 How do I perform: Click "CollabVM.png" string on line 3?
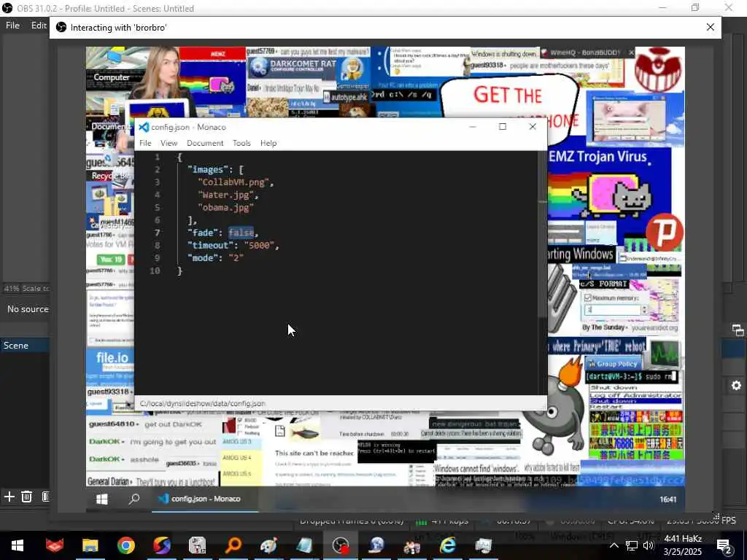[233, 182]
